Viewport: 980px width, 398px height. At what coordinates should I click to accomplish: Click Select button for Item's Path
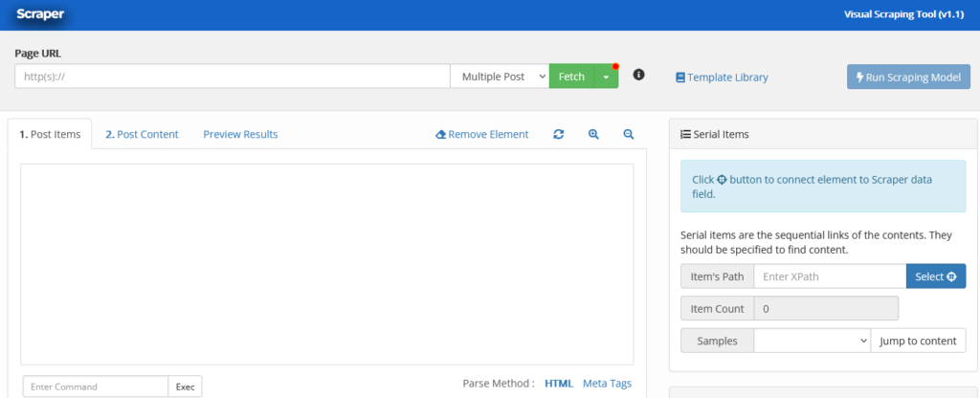pos(935,276)
